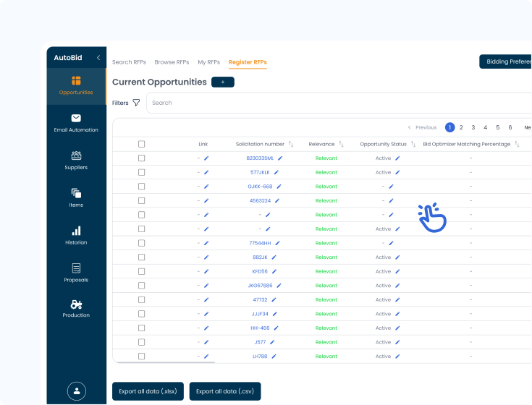Switch to the Browse RFPs tab
The image size is (532, 405).
pos(172,62)
